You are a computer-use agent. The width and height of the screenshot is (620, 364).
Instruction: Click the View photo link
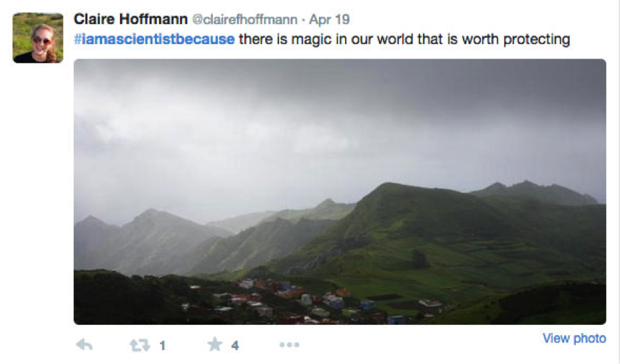click(x=574, y=339)
